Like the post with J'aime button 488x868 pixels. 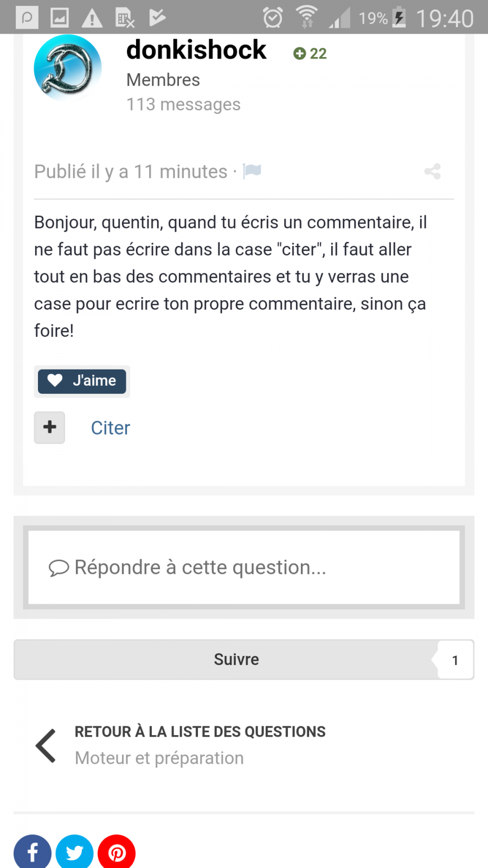(x=82, y=381)
